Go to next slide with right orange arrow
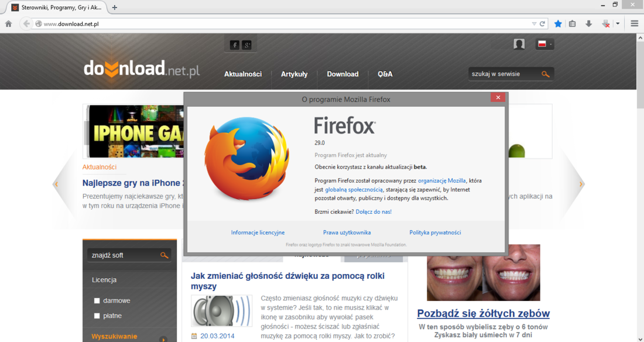Image resolution: width=644 pixels, height=342 pixels. [x=581, y=184]
